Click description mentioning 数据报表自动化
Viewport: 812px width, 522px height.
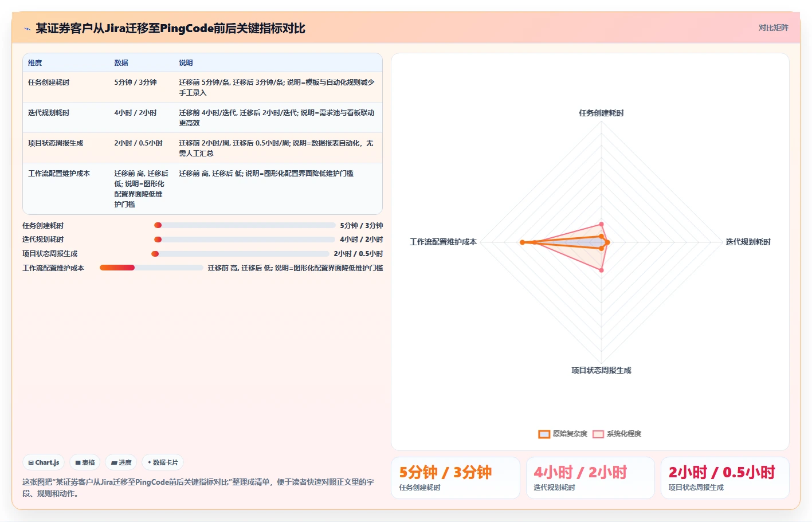click(277, 148)
